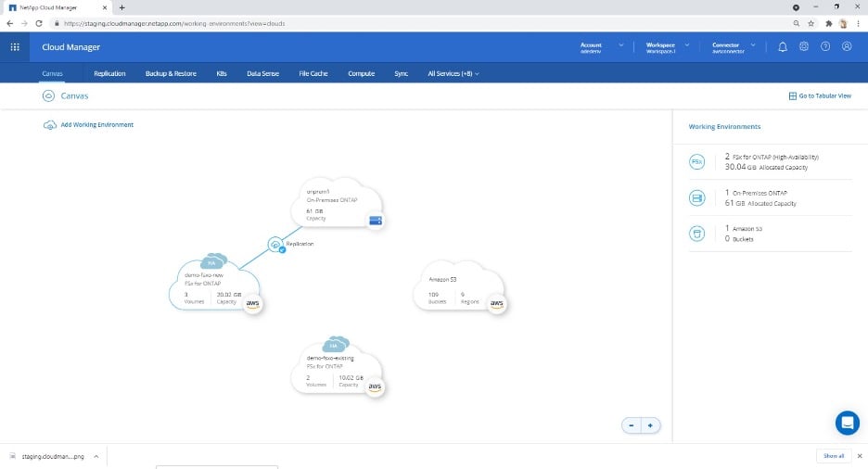
Task: Open the app launcher grid menu
Action: coord(15,47)
